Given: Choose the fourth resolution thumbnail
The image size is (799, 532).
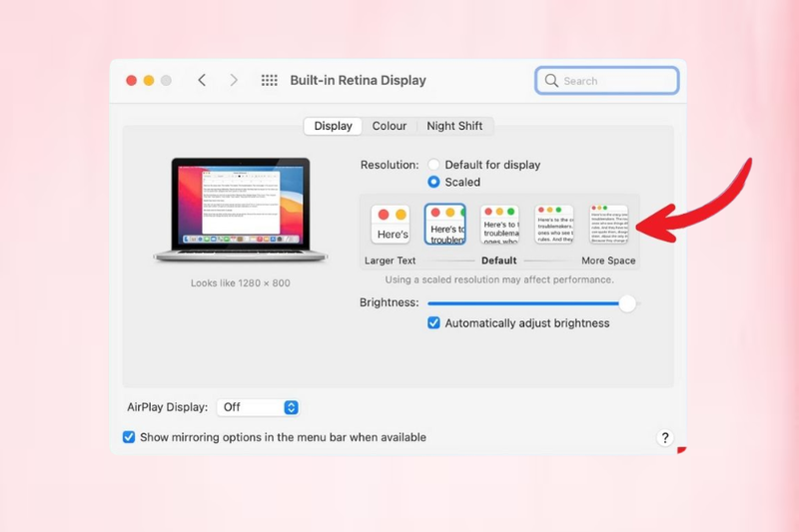Looking at the screenshot, I should coord(554,224).
